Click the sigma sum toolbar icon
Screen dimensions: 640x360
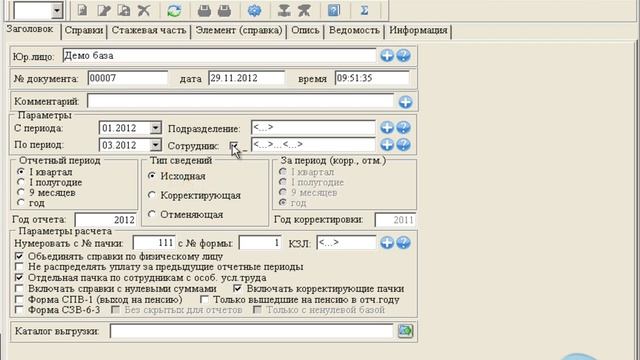364,10
